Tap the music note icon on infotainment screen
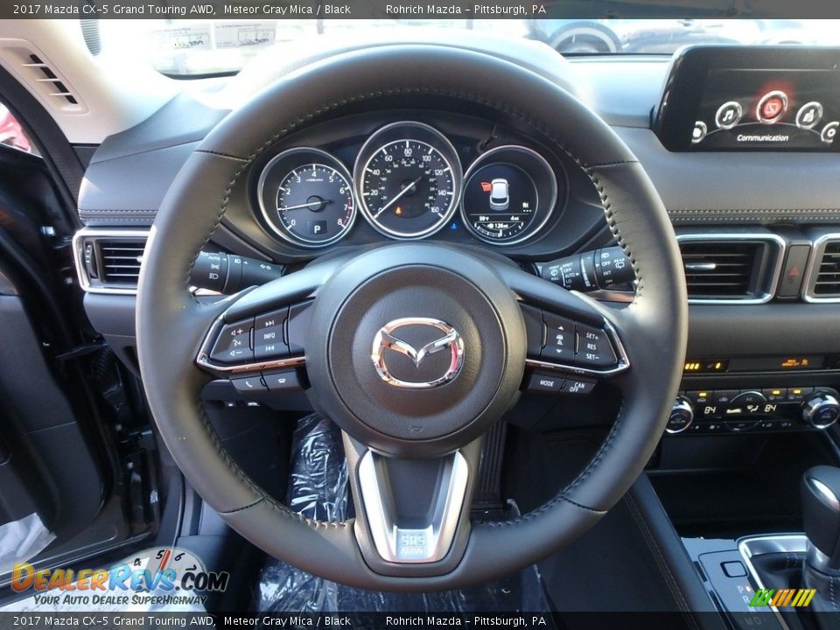This screenshot has width=840, height=630. (x=728, y=115)
